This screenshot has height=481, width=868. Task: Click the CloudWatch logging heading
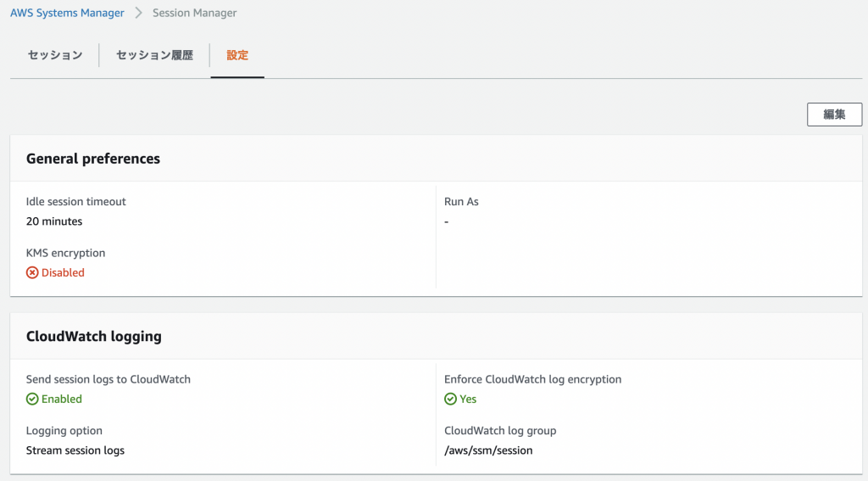(x=93, y=337)
